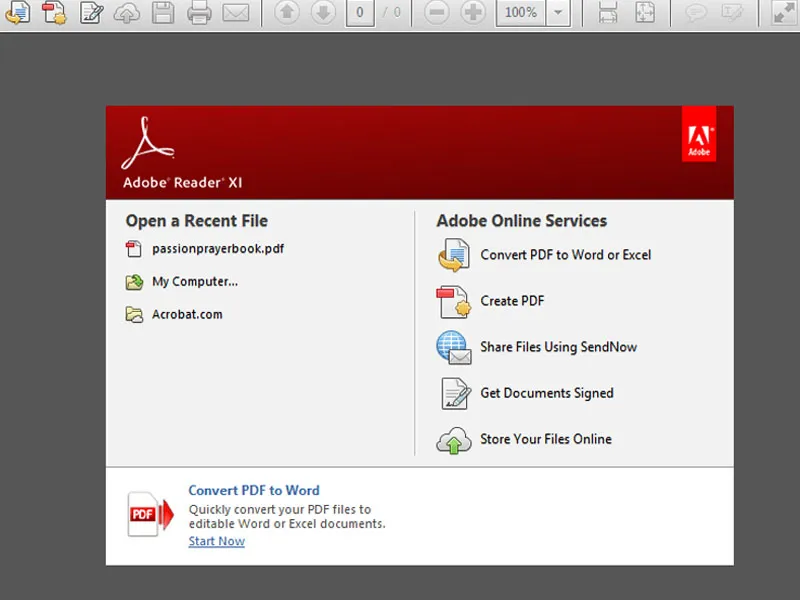800x600 pixels.
Task: Click the Share files on Acrobat.com cloud icon
Action: click(x=127, y=14)
